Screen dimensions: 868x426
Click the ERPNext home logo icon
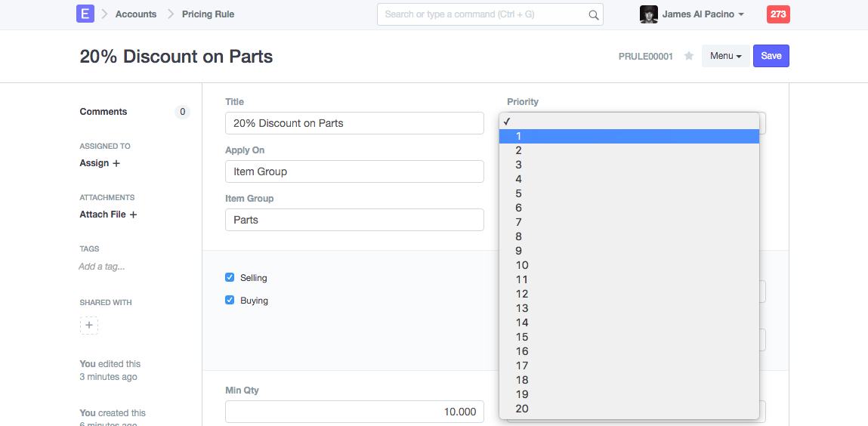coord(85,14)
